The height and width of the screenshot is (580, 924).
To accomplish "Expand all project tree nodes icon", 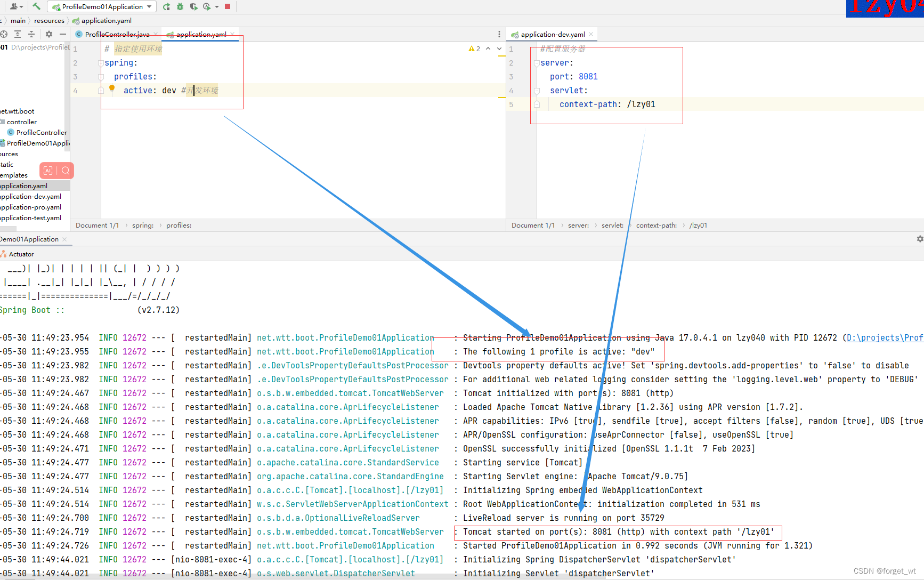I will (x=18, y=34).
